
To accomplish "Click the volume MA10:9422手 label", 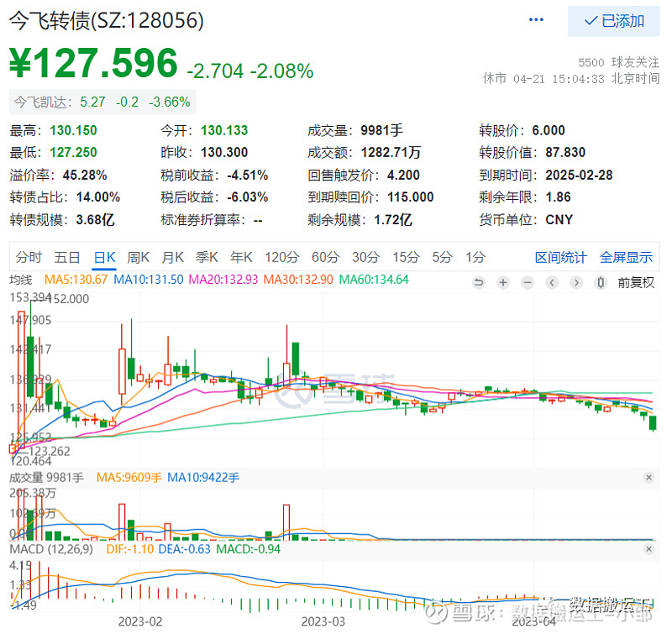I will coord(203,478).
